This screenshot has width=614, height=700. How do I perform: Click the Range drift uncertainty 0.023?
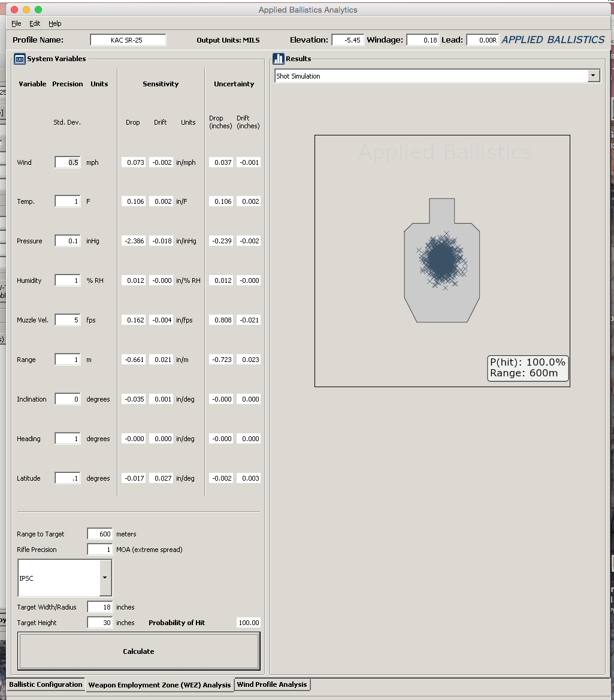click(249, 360)
